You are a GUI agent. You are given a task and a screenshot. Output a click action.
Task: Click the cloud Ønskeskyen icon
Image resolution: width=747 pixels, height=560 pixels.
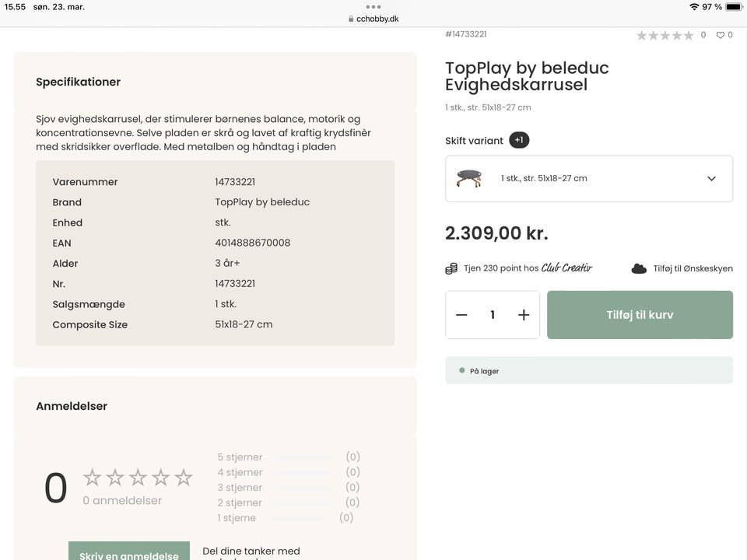click(639, 268)
